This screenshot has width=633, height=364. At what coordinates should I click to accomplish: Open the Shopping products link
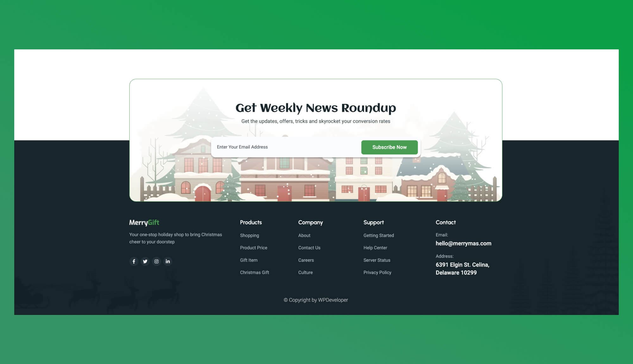[x=249, y=235]
